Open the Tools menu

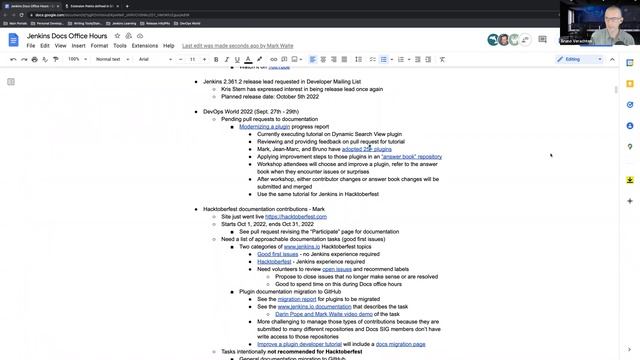point(120,46)
